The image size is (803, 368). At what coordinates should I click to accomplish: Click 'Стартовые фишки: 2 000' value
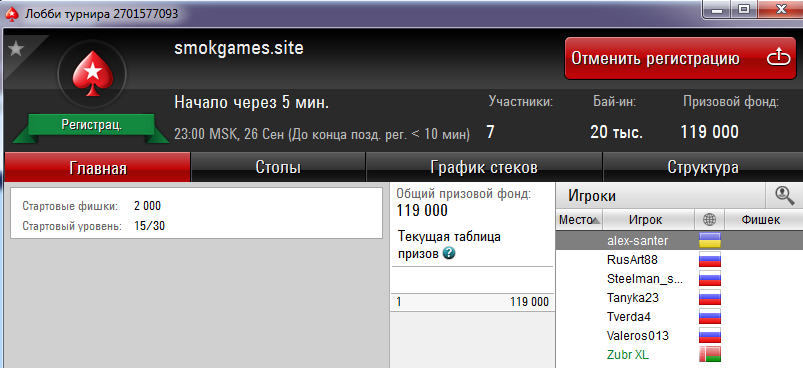pos(147,206)
